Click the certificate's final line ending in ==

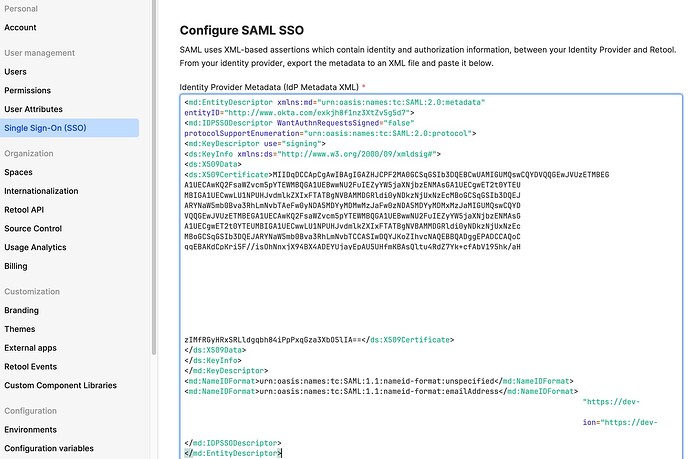coord(319,340)
